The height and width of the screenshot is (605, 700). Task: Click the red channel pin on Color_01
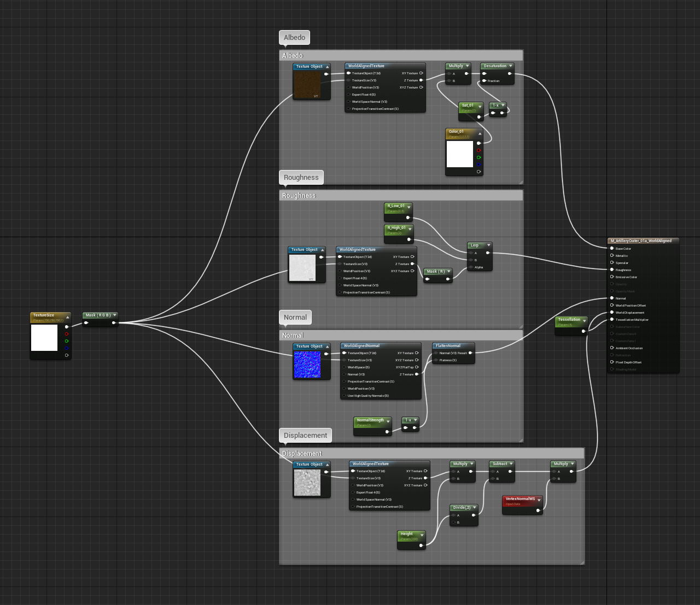tap(479, 150)
